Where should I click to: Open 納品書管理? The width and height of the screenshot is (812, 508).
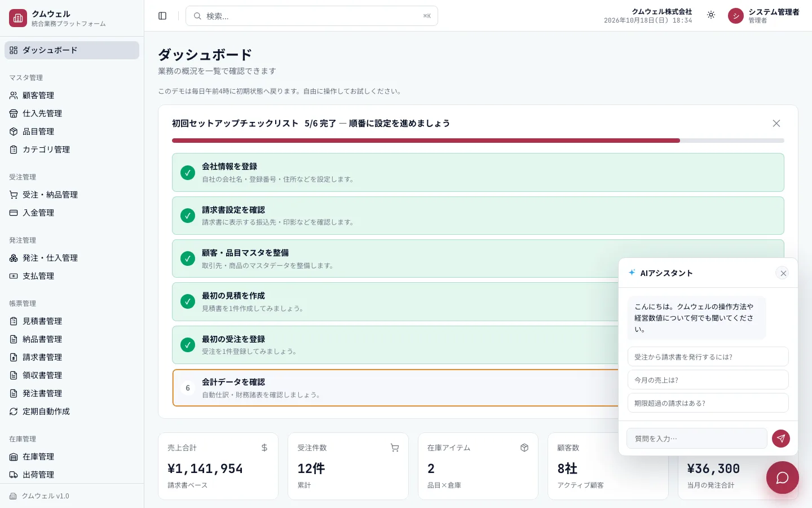[x=72, y=339]
